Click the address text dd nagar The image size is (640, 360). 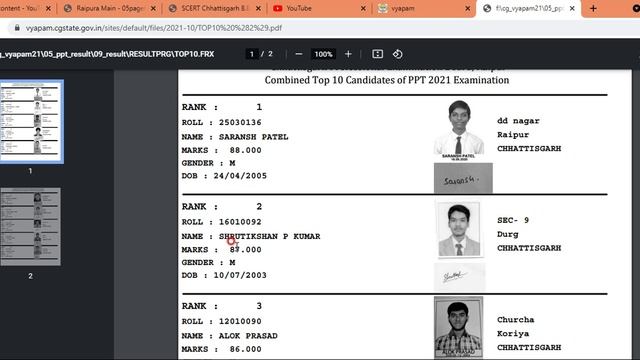click(518, 121)
